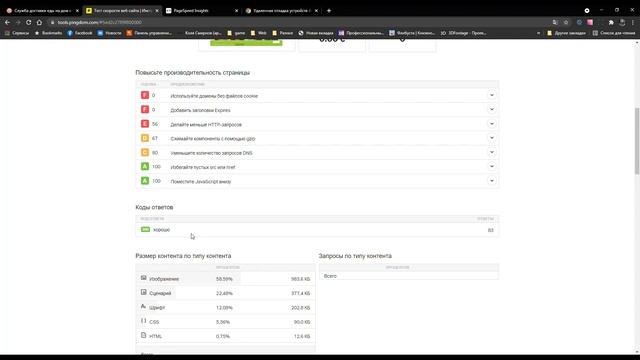This screenshot has height=360, width=640.
Task: Open the game bookmarks folder
Action: click(236, 33)
